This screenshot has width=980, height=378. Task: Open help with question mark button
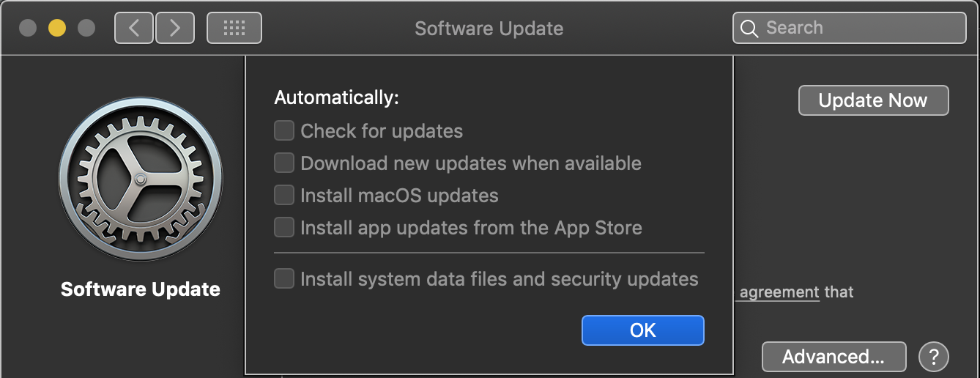(x=933, y=357)
